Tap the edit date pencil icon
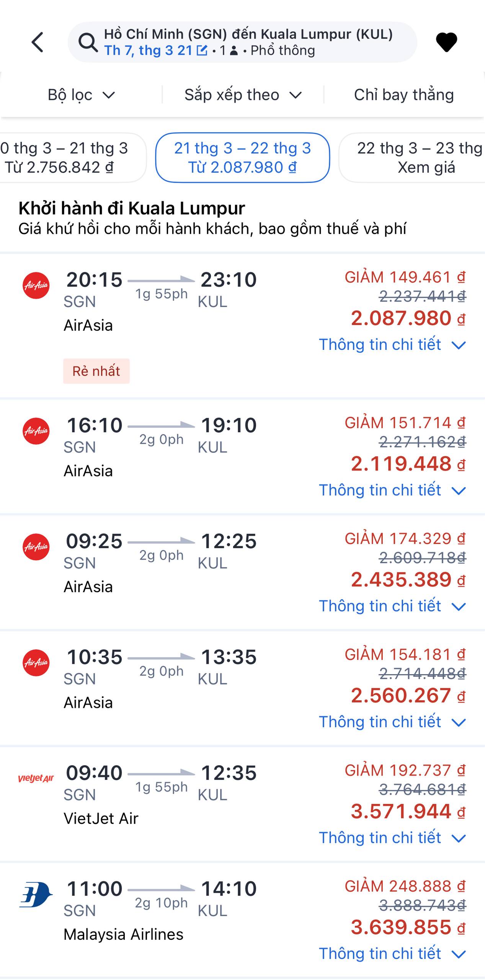 coord(201,51)
